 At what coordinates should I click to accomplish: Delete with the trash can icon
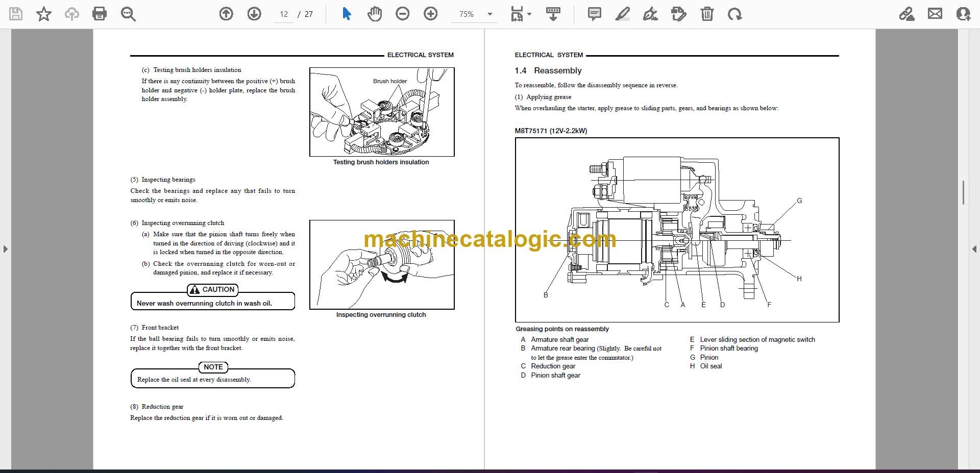[x=707, y=14]
